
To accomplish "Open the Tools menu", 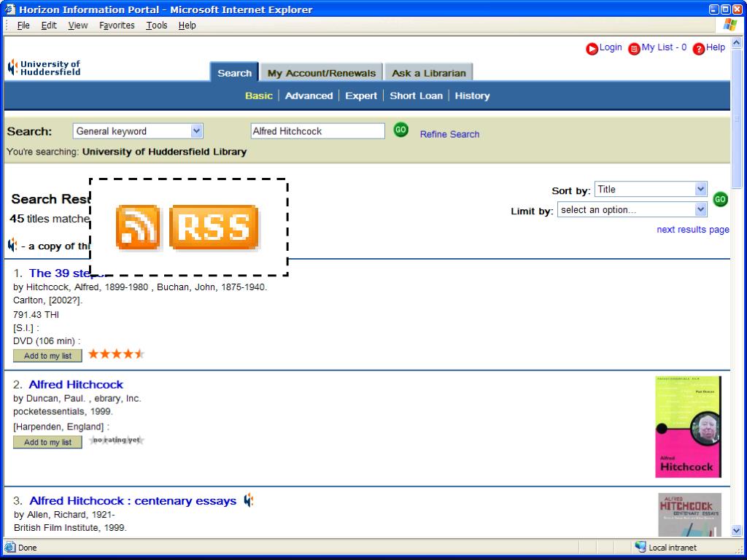I will (157, 26).
